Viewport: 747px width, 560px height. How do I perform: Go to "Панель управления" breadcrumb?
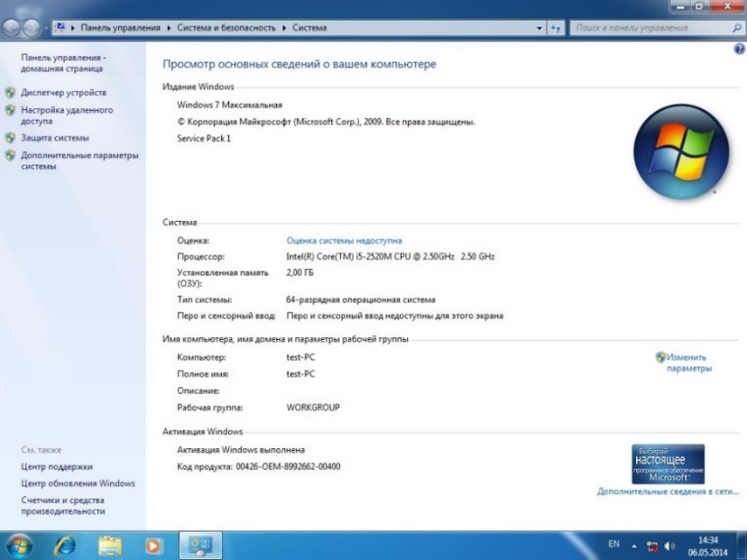click(121, 27)
